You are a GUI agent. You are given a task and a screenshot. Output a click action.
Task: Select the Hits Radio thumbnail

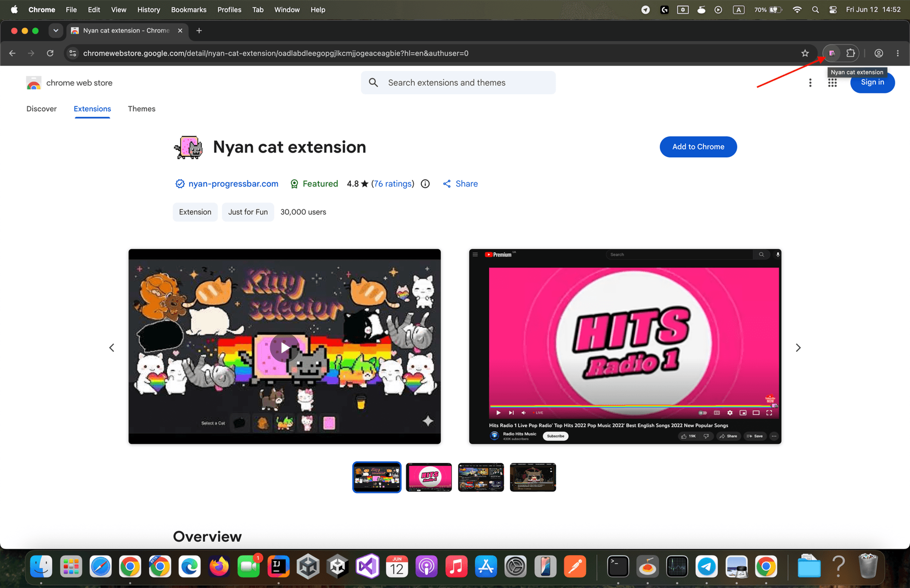[x=429, y=477]
